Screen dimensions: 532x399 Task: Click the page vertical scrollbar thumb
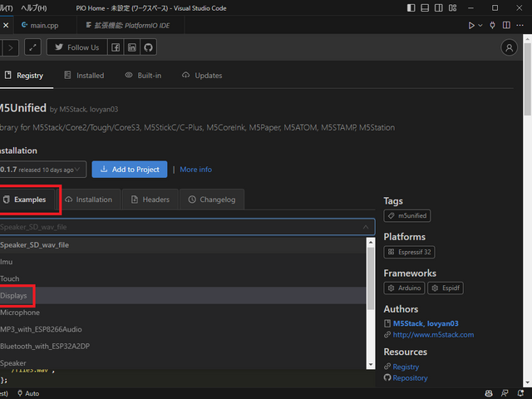pos(527,79)
